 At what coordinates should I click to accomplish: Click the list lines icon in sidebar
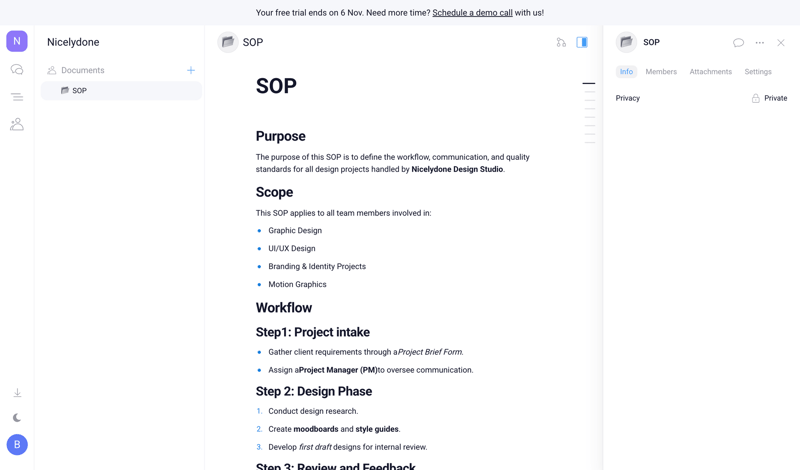pos(17,97)
